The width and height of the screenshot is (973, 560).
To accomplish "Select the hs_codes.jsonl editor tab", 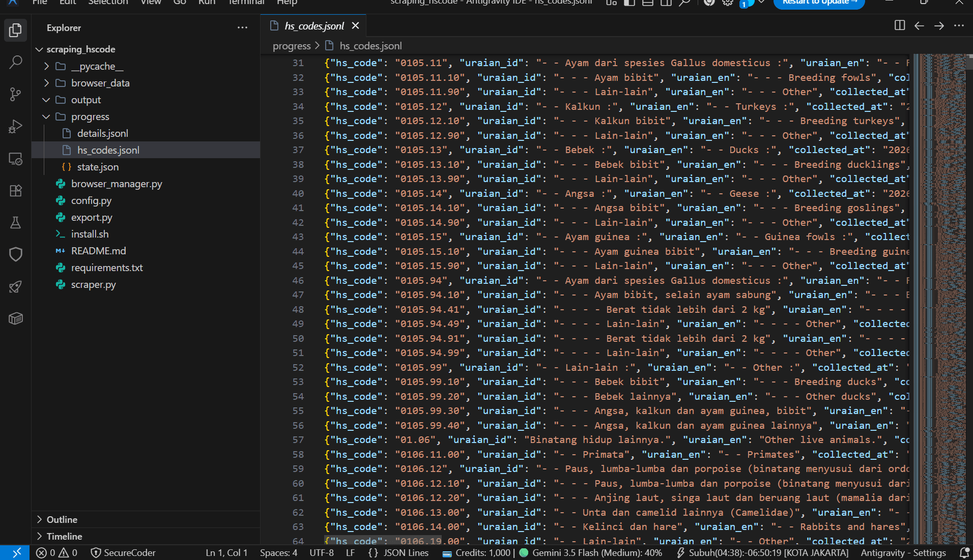I will [314, 25].
